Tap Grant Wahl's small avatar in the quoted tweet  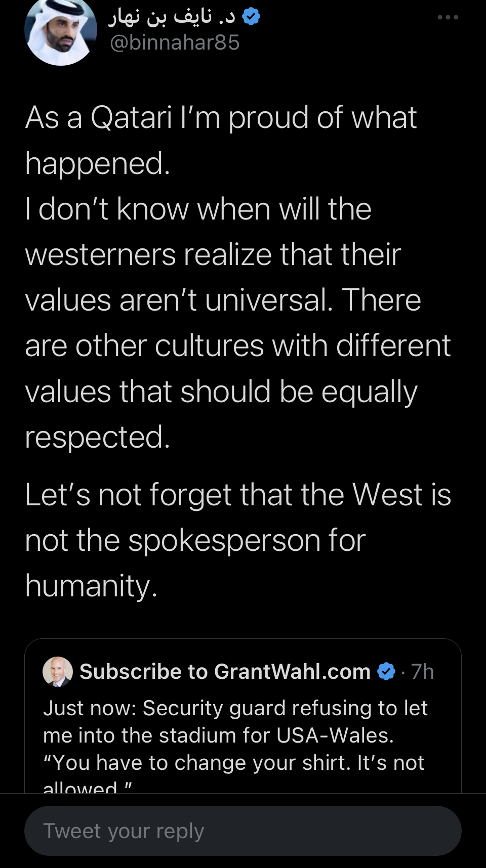pos(58,671)
